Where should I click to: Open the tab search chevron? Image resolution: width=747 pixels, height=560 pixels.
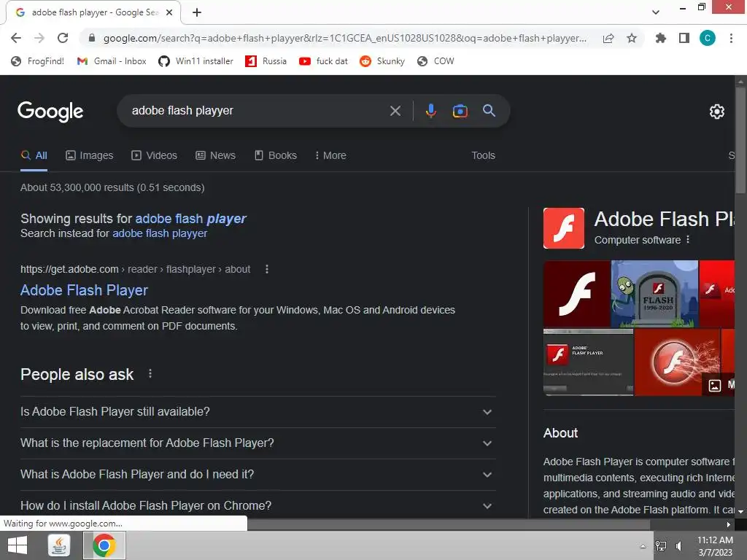point(656,12)
